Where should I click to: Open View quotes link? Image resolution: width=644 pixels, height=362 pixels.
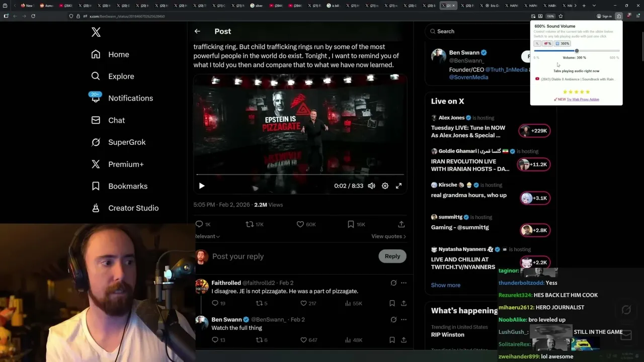388,236
